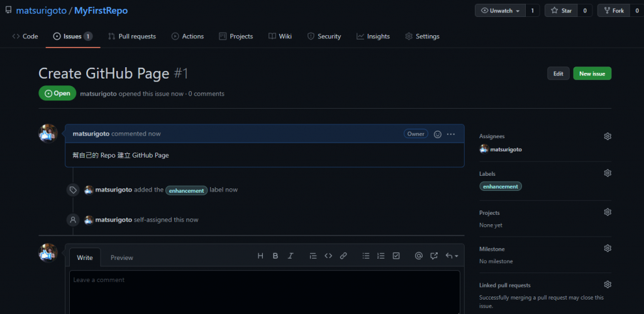Apply italic with the I toolbar icon
This screenshot has width=644, height=314.
[291, 256]
